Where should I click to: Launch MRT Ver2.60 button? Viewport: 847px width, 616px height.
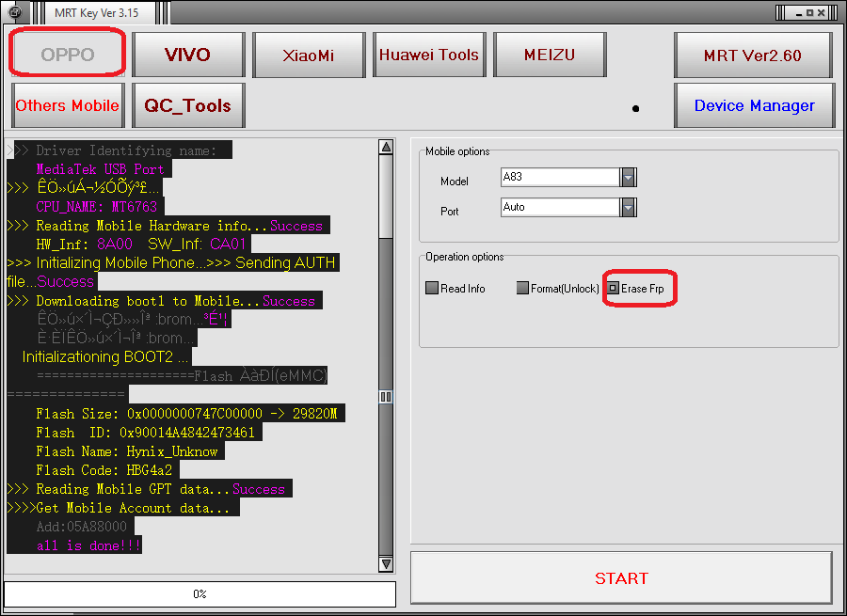753,55
